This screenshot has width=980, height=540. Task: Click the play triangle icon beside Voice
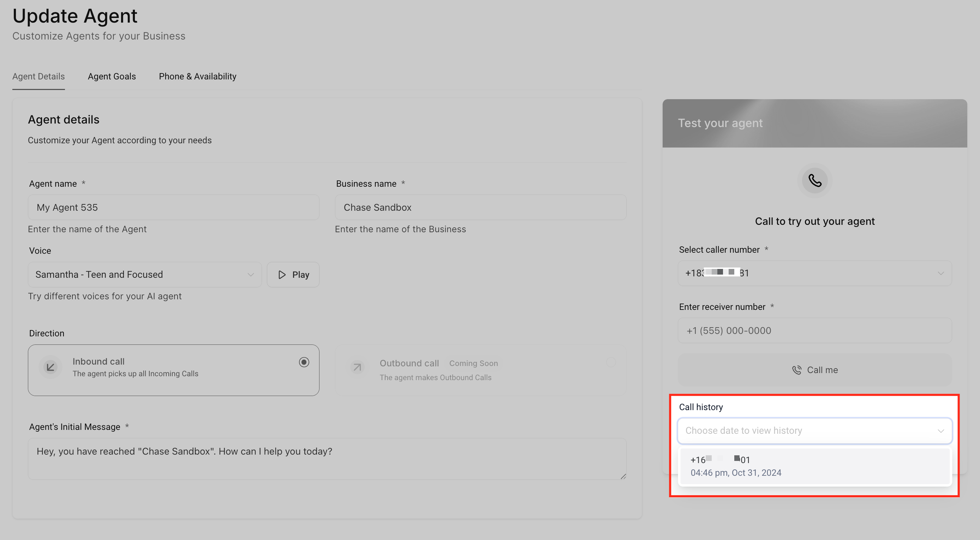(282, 275)
